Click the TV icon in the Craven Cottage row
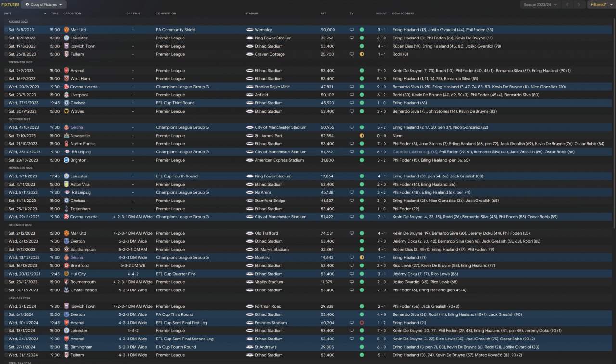The image size is (616, 364). (352, 54)
